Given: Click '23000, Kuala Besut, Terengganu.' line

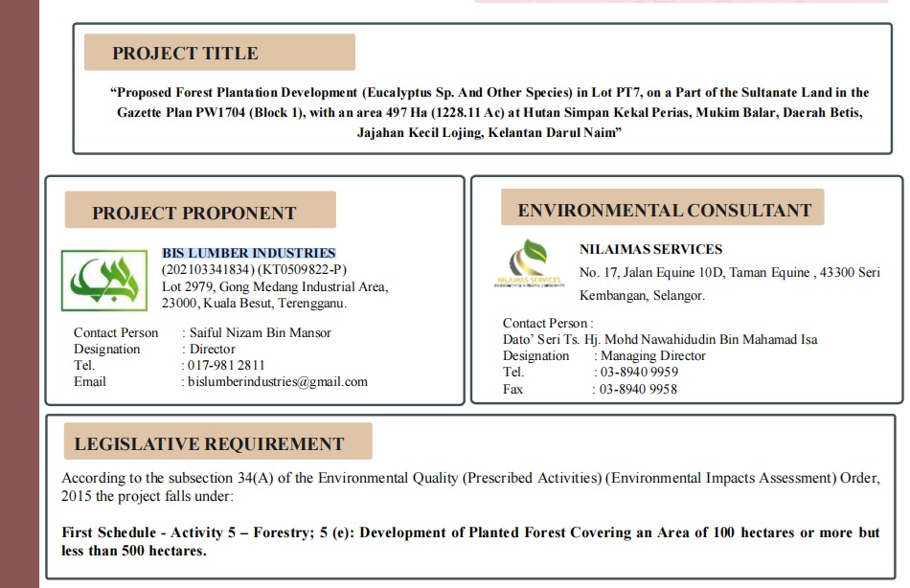Looking at the screenshot, I should 254,303.
